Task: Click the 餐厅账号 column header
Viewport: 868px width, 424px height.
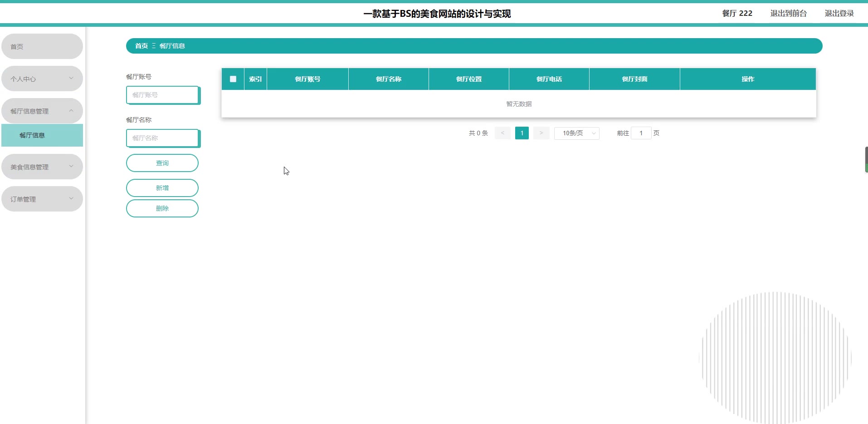Action: coord(307,79)
